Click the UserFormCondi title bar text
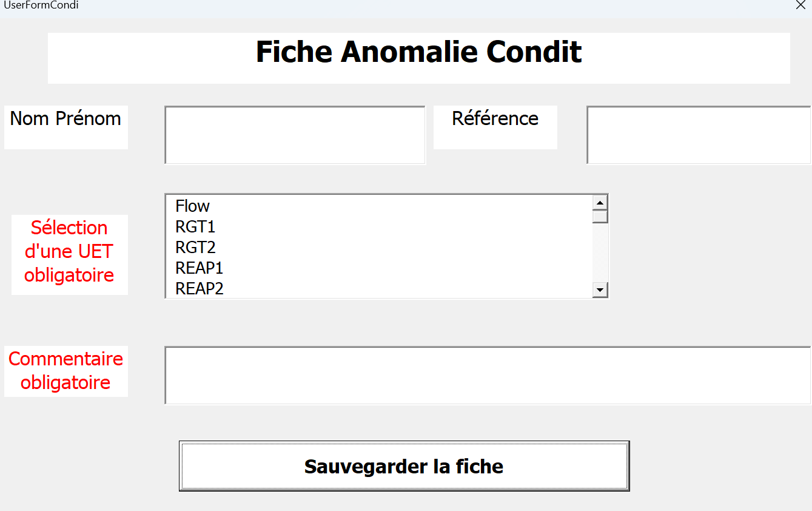Image resolution: width=812 pixels, height=511 pixels. click(41, 5)
